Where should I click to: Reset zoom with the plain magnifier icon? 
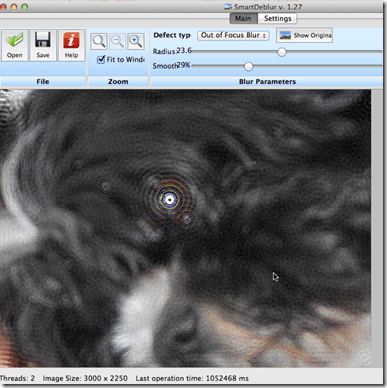tap(99, 41)
